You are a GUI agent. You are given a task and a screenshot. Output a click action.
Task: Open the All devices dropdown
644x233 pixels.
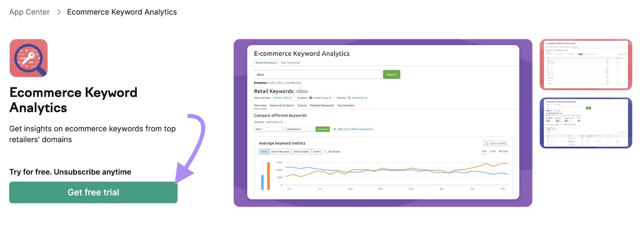[x=358, y=98]
